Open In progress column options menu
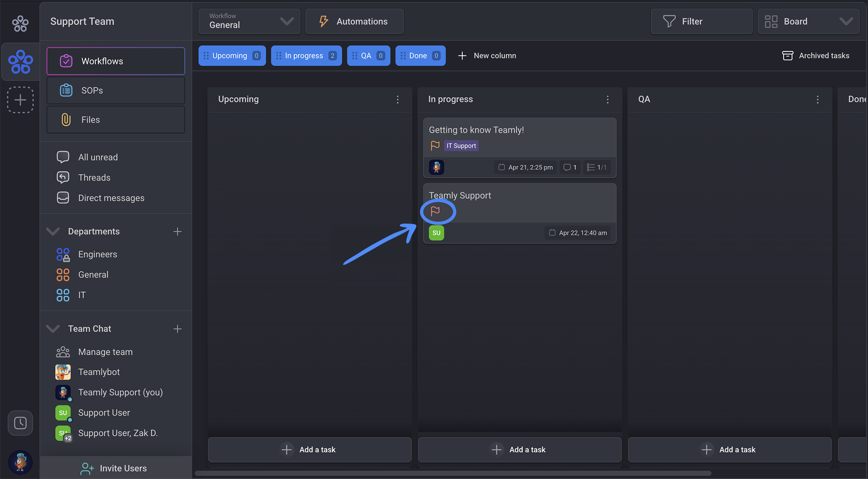 (x=607, y=99)
